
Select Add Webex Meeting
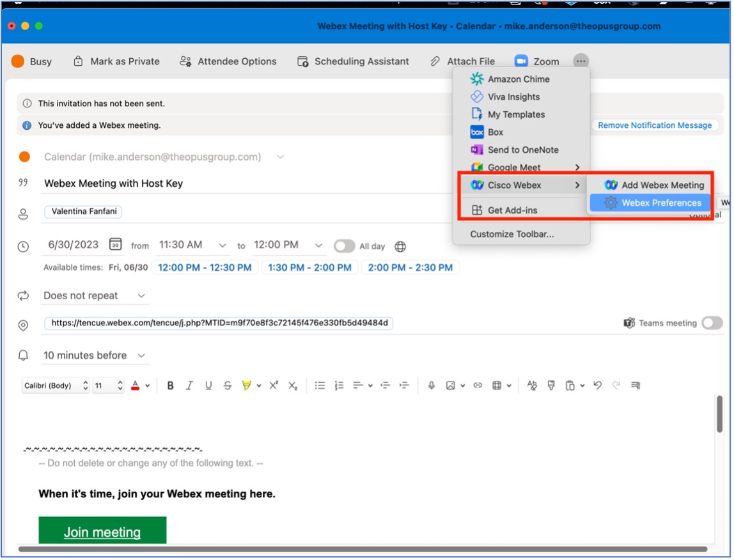650,185
